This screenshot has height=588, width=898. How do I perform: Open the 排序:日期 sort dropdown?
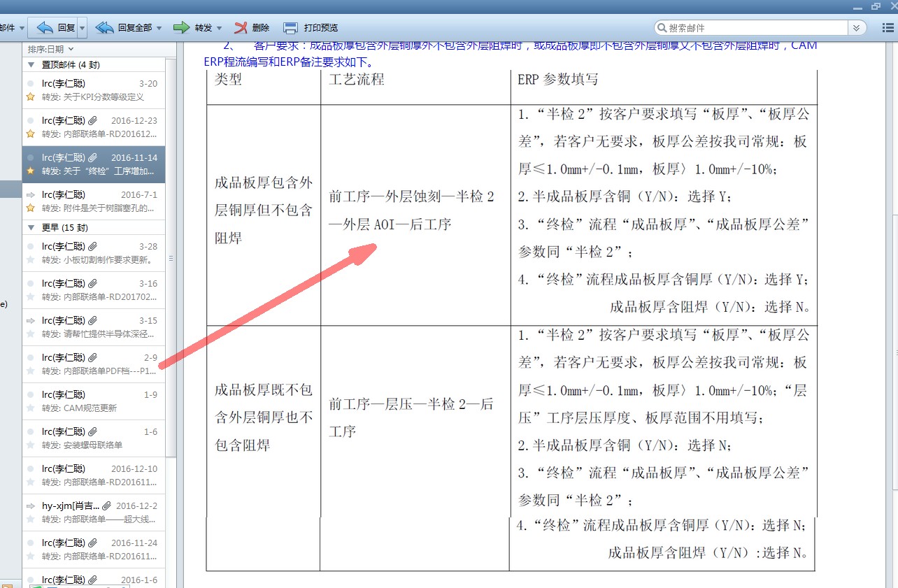tap(51, 49)
